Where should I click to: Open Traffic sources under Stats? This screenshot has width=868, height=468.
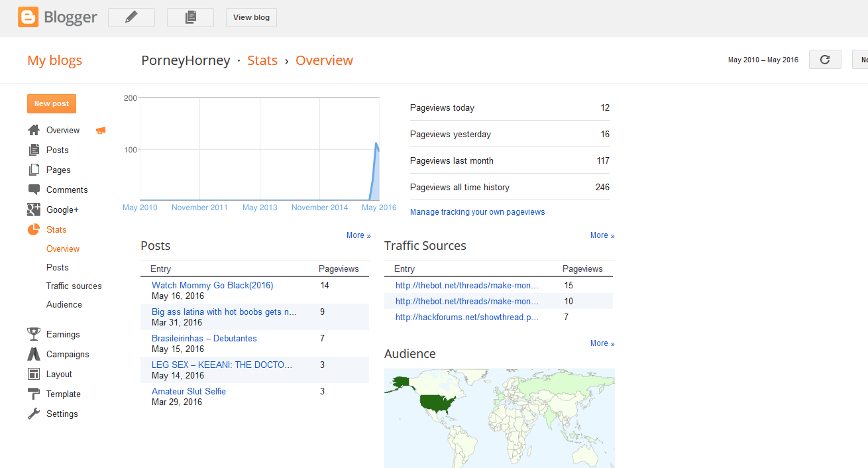(x=74, y=286)
